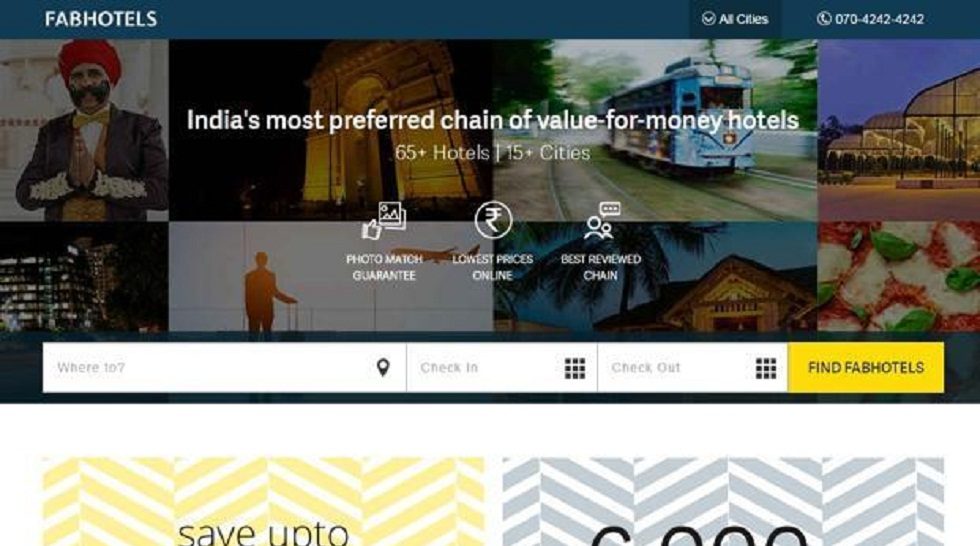Open the Check In date field
This screenshot has height=546, width=980.
click(x=502, y=367)
